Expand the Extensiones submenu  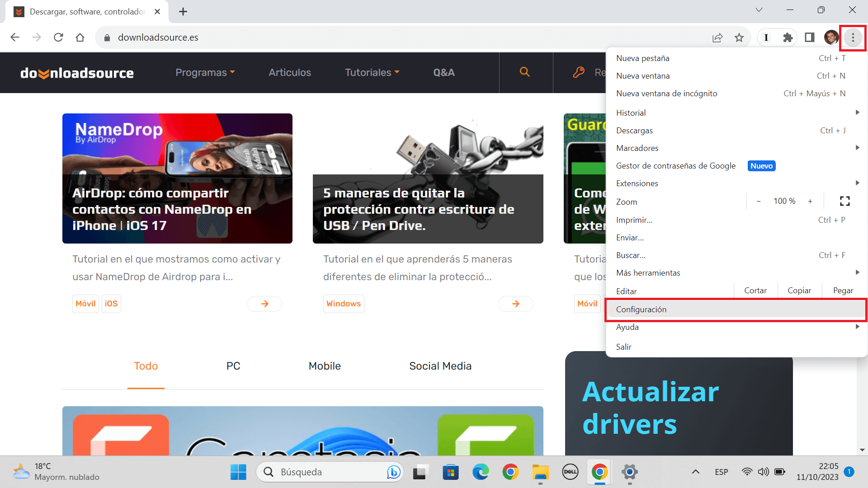pos(736,183)
